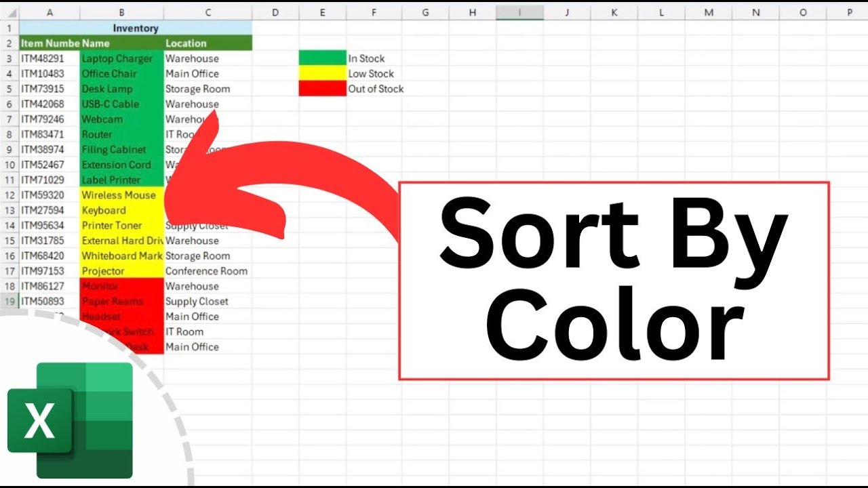
Task: Click cell containing ITM48291
Action: click(50, 58)
